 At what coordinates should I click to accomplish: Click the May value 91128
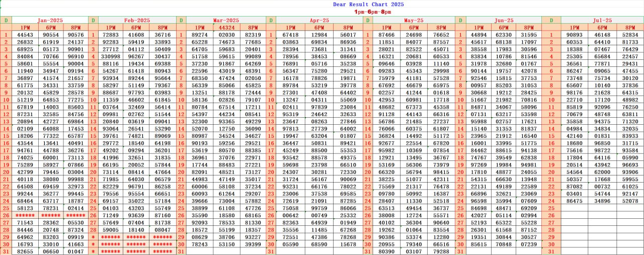click(x=386, y=115)
